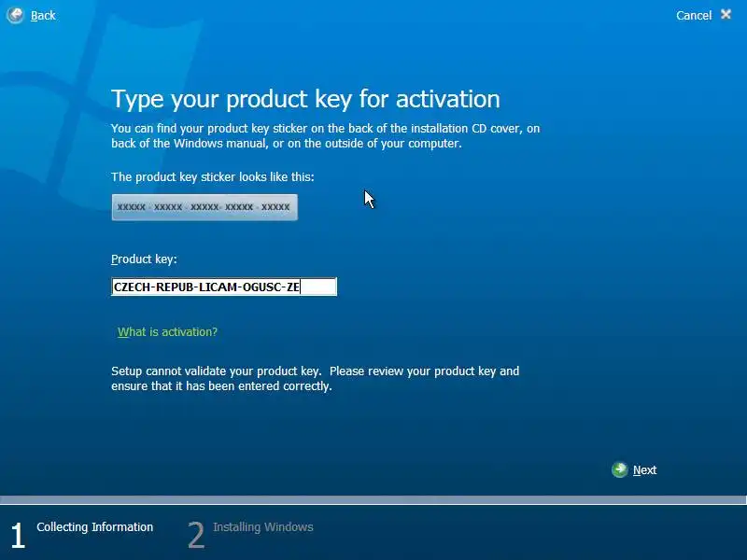Click the round Back arrow icon

(x=15, y=15)
